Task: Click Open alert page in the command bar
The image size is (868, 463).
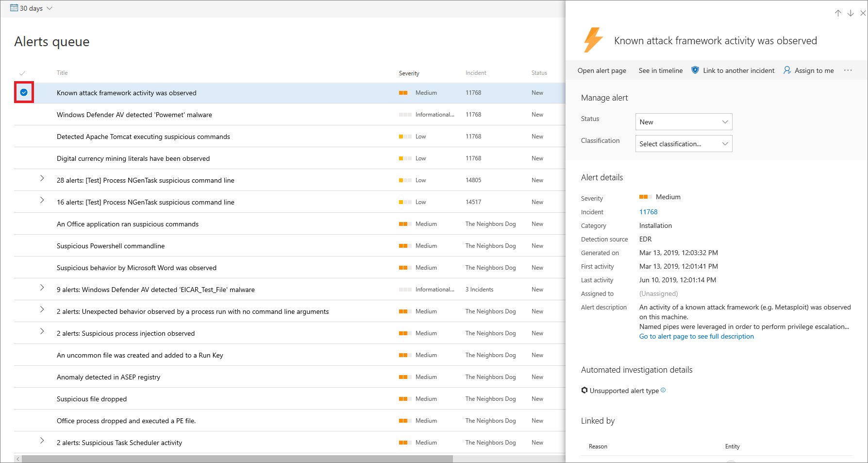Action: pos(601,70)
